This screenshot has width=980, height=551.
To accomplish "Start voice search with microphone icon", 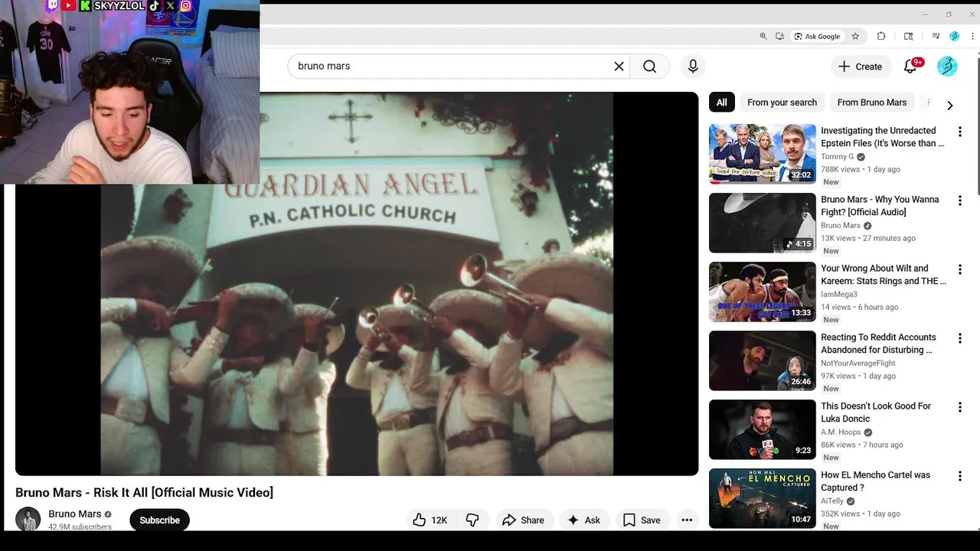I will point(693,67).
